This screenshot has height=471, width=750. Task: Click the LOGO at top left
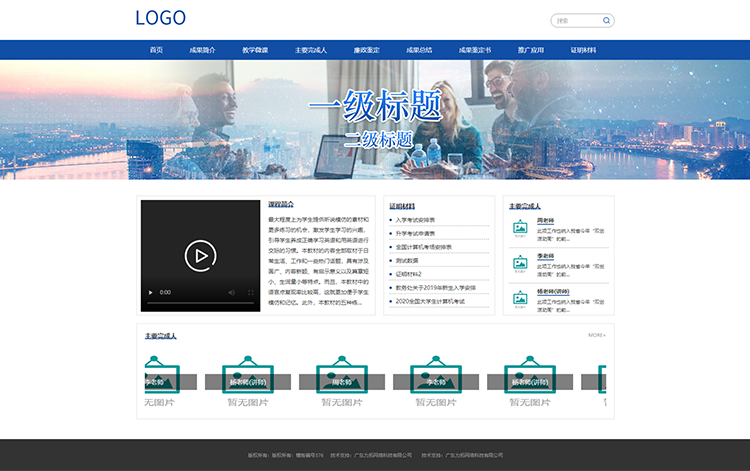coord(160,18)
